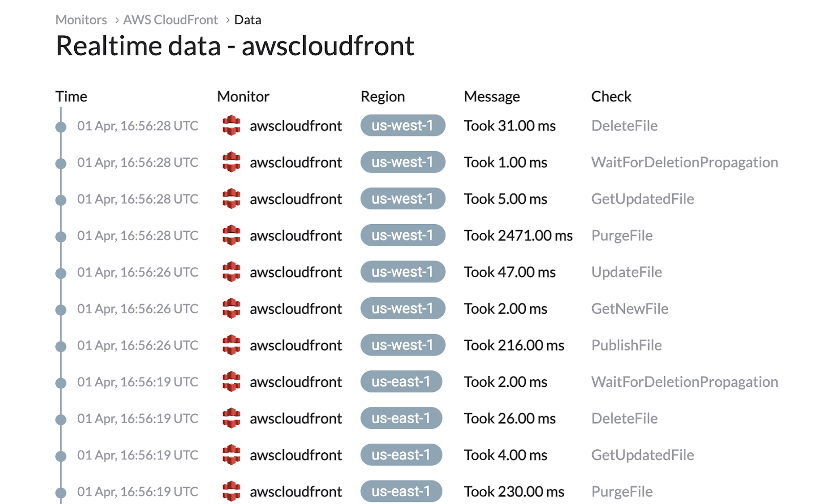Click the AWS icon in the us-east-1 GetUpdatedFile row

pos(231,455)
